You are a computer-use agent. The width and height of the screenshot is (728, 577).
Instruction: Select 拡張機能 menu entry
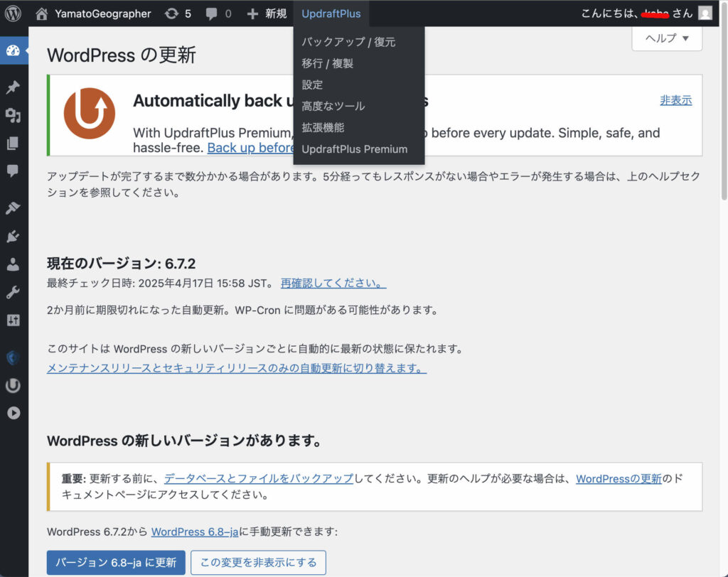pos(323,127)
